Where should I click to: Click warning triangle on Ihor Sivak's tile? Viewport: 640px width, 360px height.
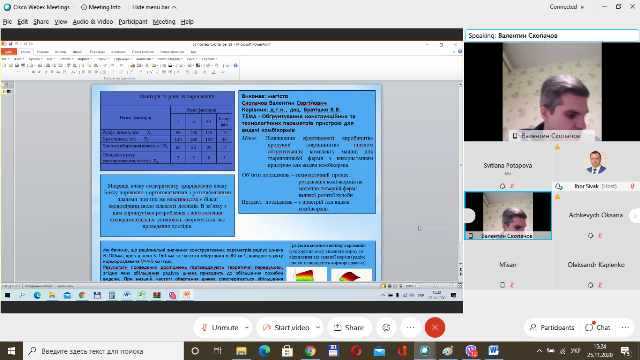[558, 147]
